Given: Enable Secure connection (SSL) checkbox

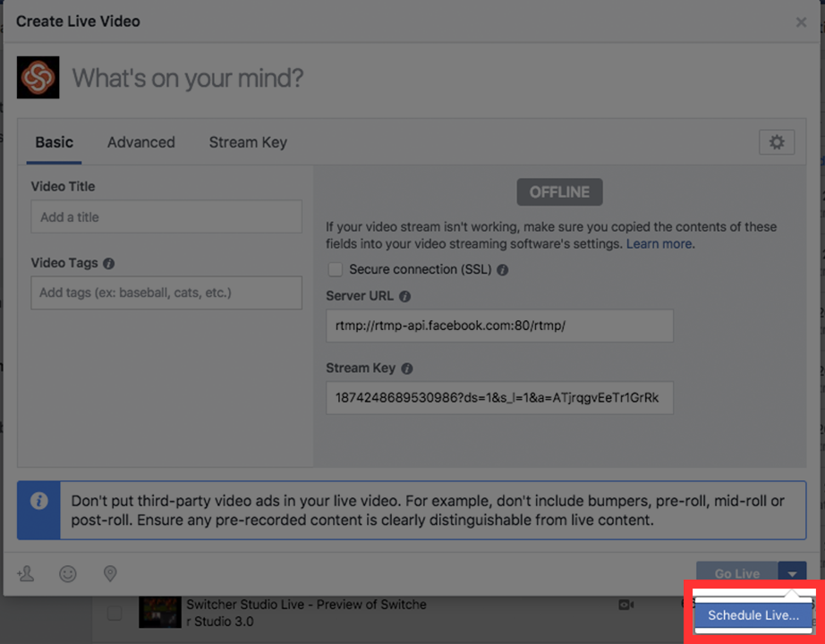Looking at the screenshot, I should click(336, 269).
